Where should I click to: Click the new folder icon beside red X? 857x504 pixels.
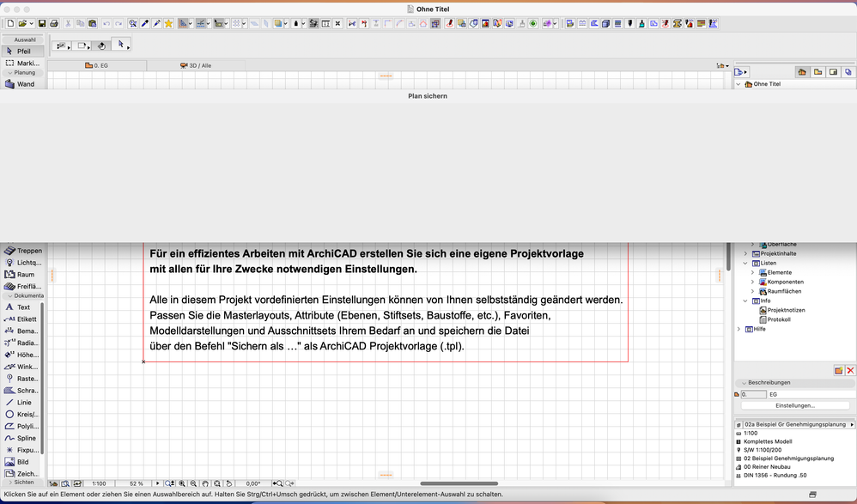pos(838,371)
